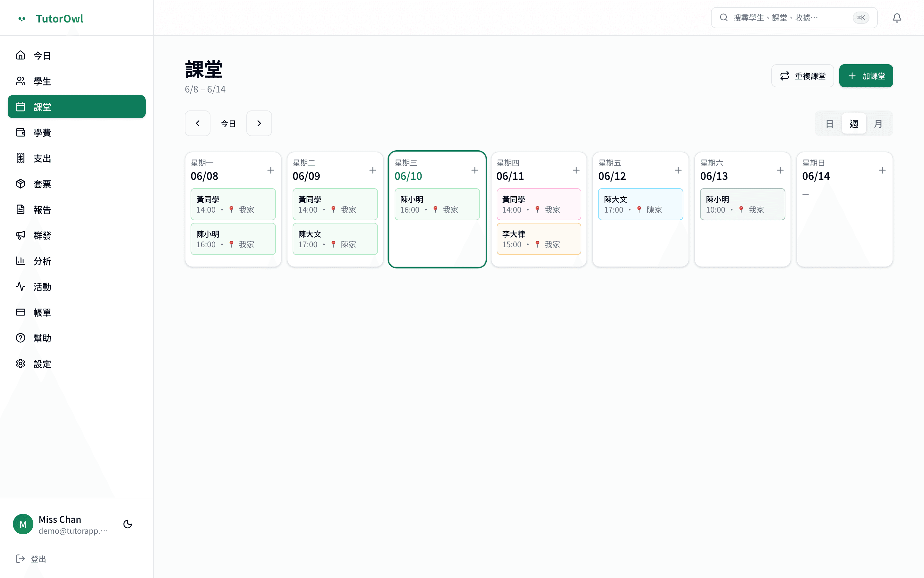Add lesson on 星期四 06/11

(x=576, y=170)
